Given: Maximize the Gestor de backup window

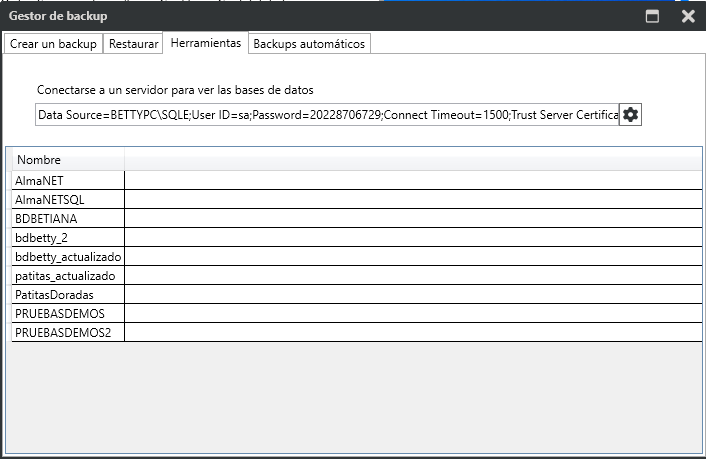Looking at the screenshot, I should coord(652,16).
